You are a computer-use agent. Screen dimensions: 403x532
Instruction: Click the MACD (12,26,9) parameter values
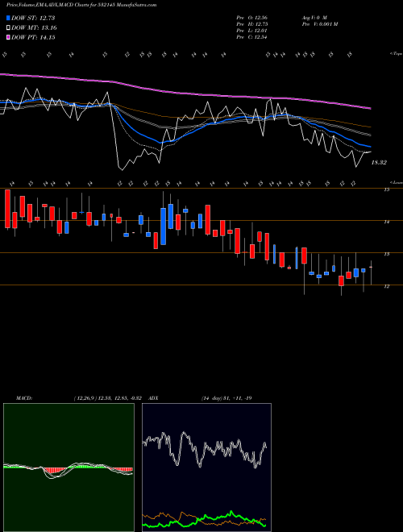point(110,398)
